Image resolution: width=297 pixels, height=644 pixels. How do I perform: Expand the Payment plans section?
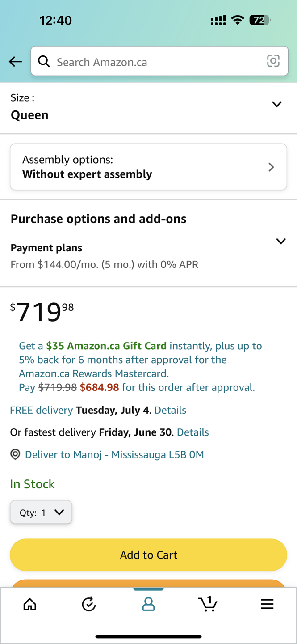pyautogui.click(x=280, y=241)
